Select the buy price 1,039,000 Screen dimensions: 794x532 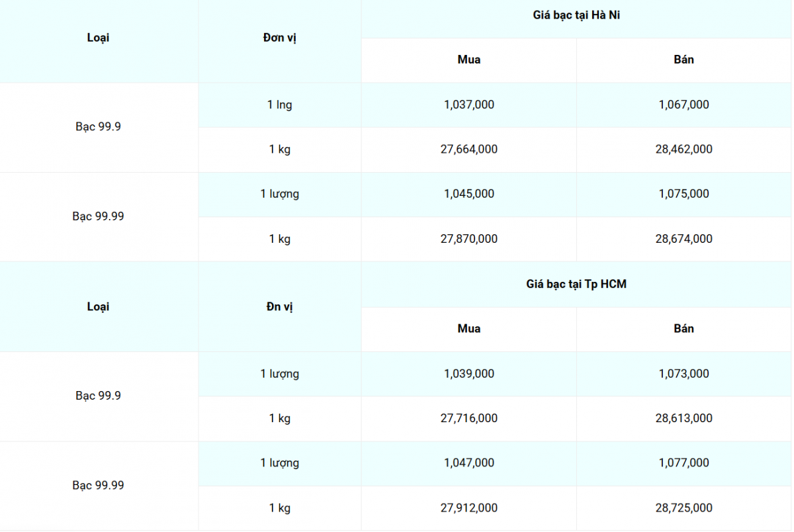point(469,374)
